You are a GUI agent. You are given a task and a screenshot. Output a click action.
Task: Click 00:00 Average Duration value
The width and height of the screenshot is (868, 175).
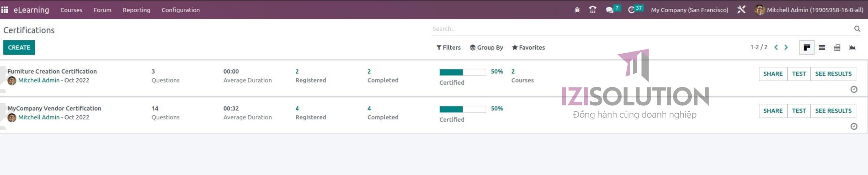231,72
